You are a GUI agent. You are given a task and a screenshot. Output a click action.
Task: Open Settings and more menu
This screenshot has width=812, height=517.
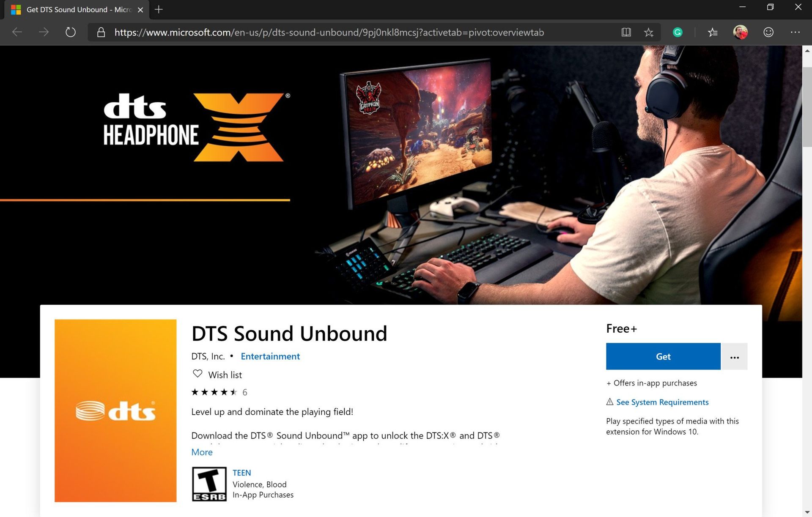(x=797, y=32)
